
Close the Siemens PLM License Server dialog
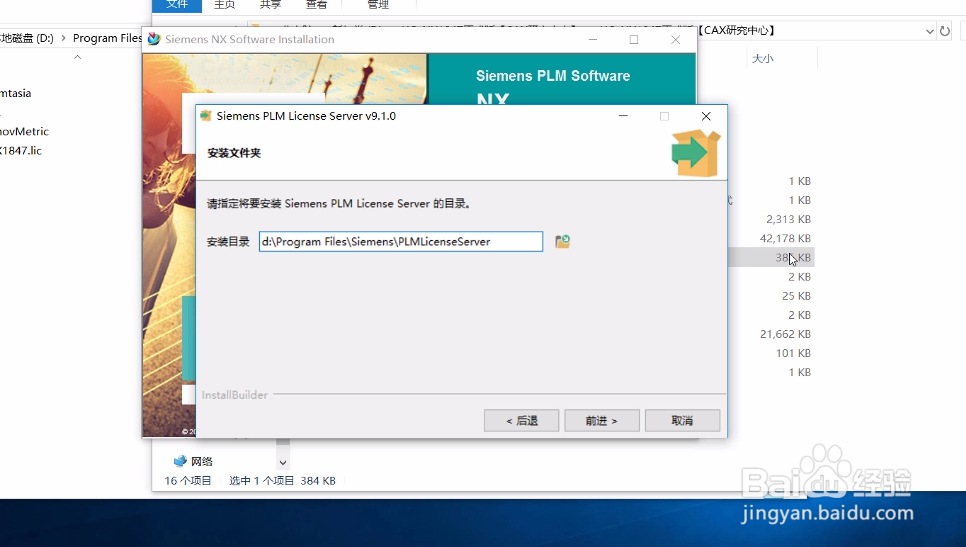(706, 116)
